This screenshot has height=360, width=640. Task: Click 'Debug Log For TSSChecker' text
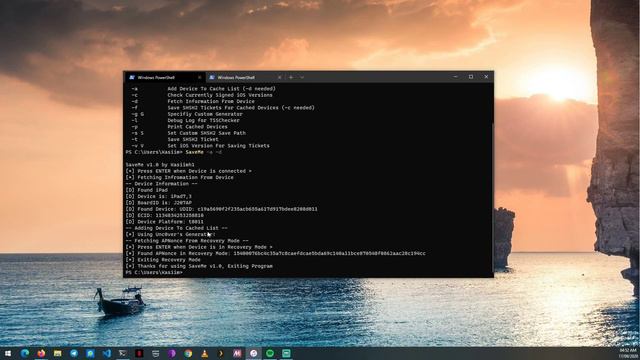(203, 120)
